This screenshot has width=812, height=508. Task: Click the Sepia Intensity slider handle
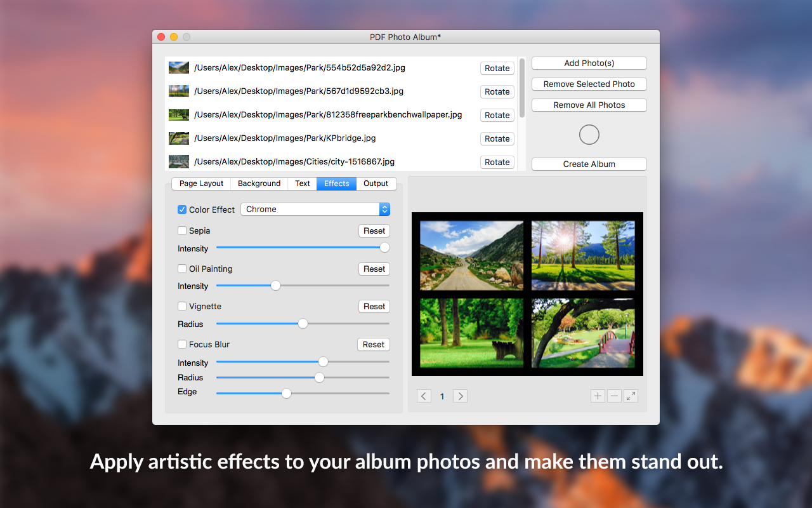(x=384, y=248)
